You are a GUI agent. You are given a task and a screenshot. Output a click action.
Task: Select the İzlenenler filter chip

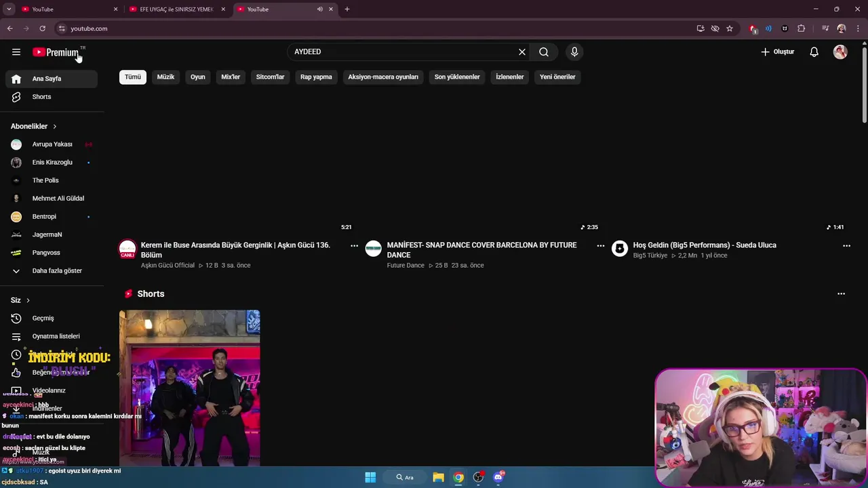pos(510,77)
